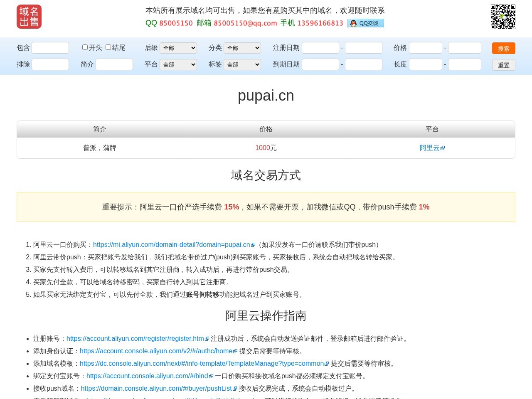Open the 标签 dropdown
This screenshot has height=399, width=532.
point(242,65)
